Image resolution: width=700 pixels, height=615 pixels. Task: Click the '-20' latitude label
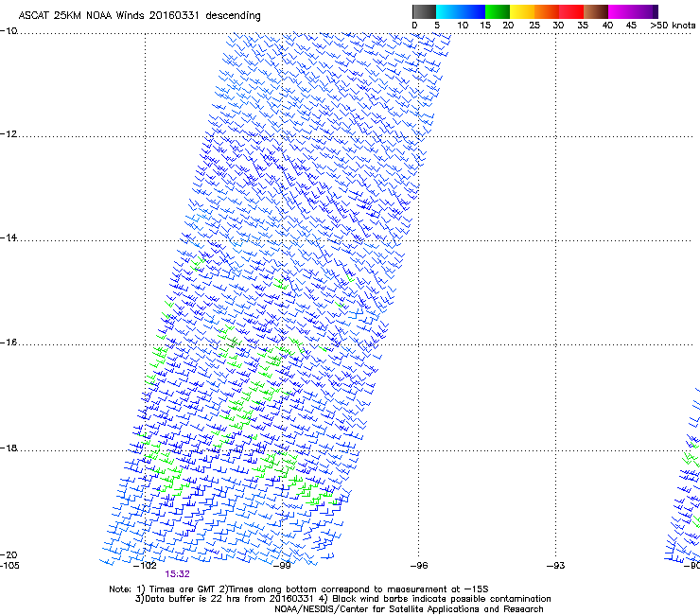pos(9,554)
